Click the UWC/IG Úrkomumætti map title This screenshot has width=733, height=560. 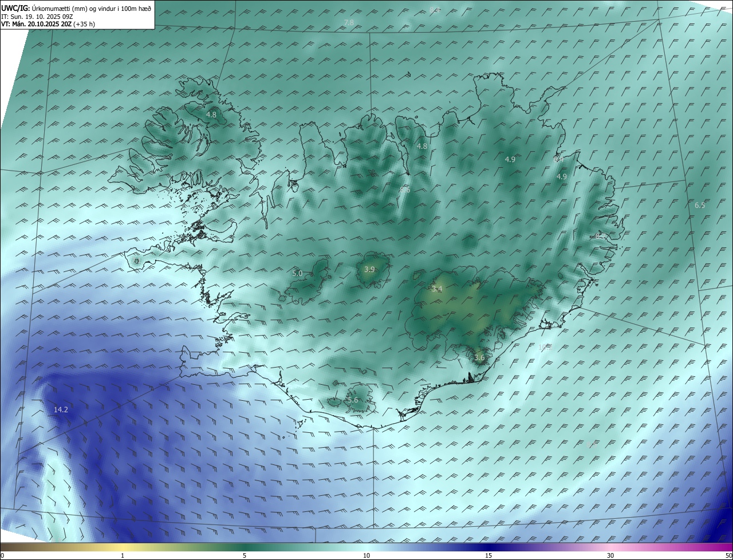76,8
